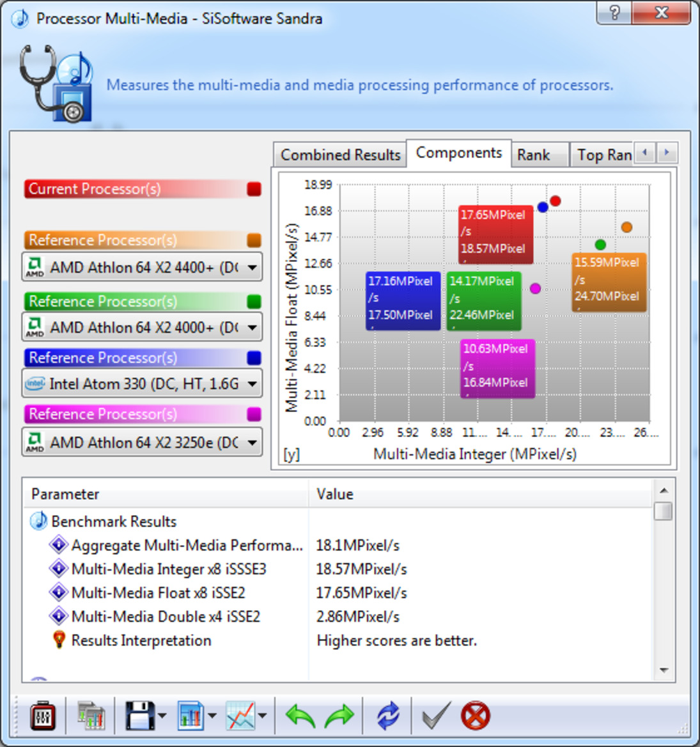700x747 pixels.
Task: Click the green forward arrow icon
Action: pos(339,716)
